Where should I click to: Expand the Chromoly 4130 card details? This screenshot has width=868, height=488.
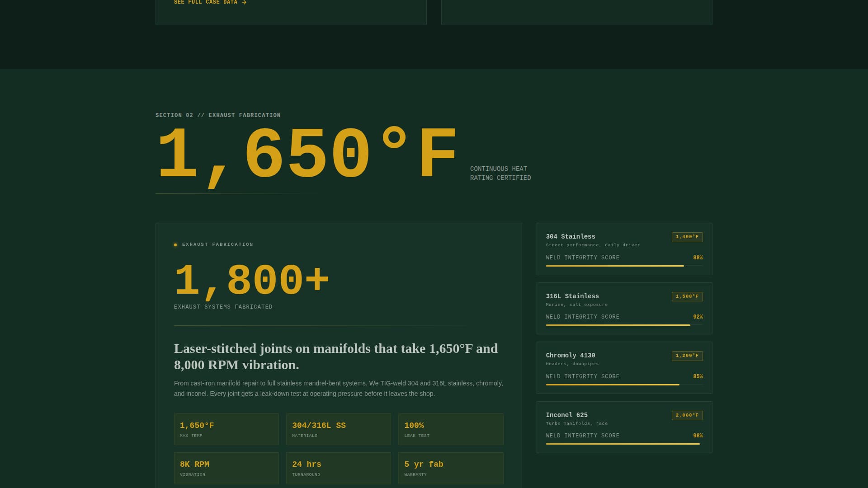pyautogui.click(x=624, y=368)
